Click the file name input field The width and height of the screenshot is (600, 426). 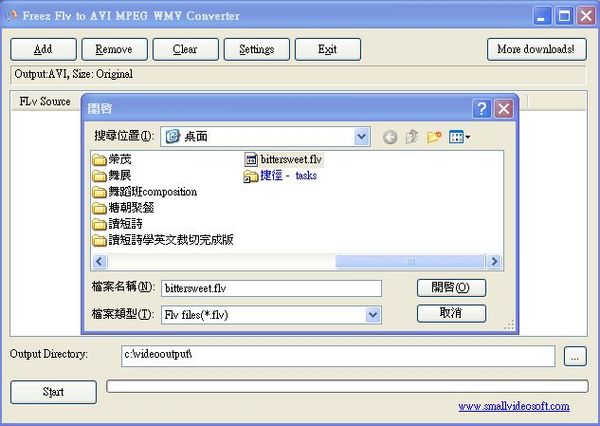pos(271,288)
